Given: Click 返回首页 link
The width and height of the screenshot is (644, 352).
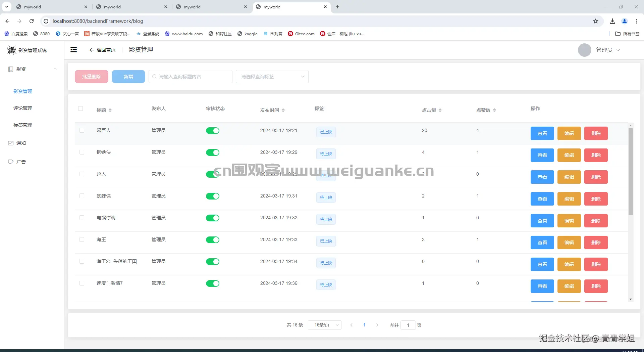Looking at the screenshot, I should [102, 50].
